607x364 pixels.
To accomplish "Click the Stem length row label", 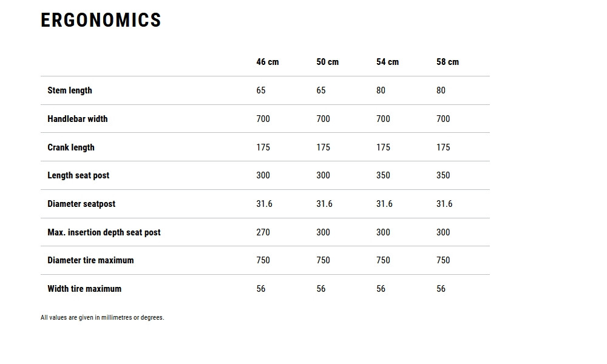I will [70, 90].
